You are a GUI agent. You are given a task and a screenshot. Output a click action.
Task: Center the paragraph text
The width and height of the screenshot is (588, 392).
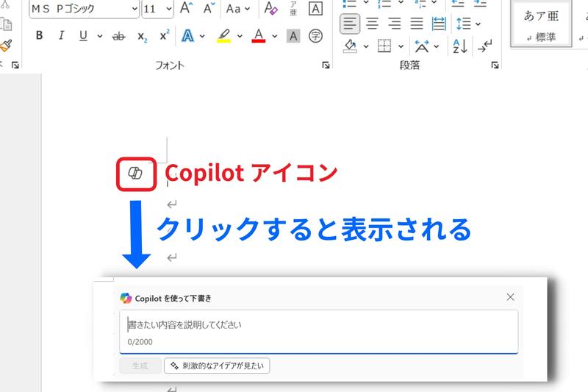click(372, 24)
